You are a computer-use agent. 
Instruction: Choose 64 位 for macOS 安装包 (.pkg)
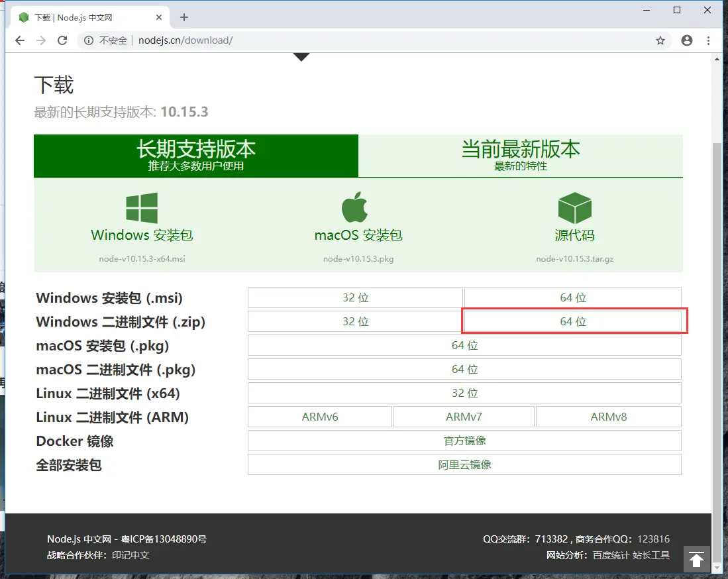tap(465, 345)
